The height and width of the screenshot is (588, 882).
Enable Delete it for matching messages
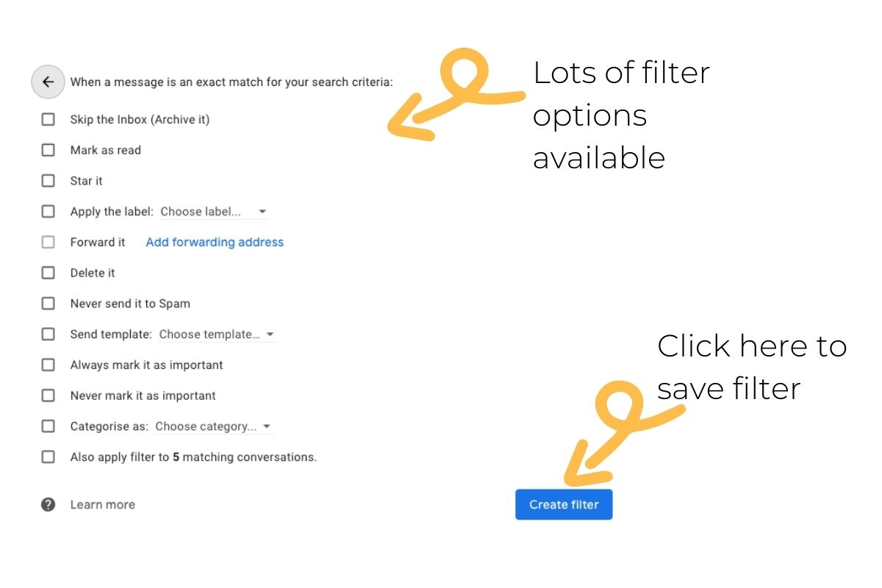tap(48, 273)
